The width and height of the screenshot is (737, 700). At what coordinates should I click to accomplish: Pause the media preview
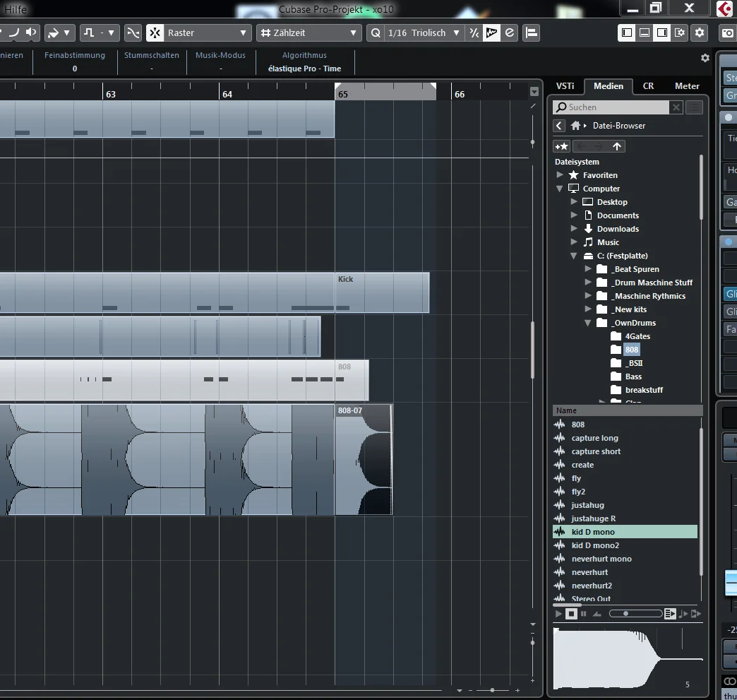pyautogui.click(x=584, y=613)
